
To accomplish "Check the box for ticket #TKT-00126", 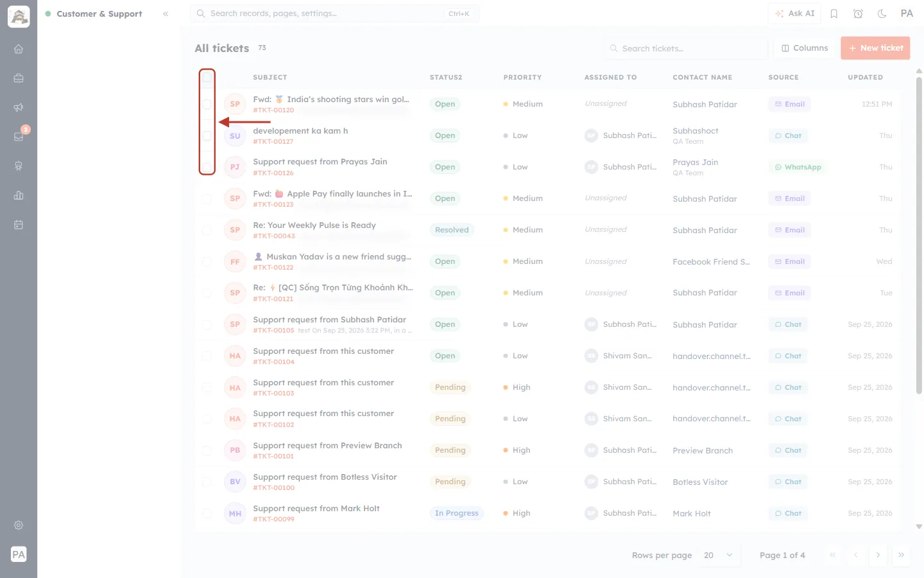I will click(x=207, y=167).
